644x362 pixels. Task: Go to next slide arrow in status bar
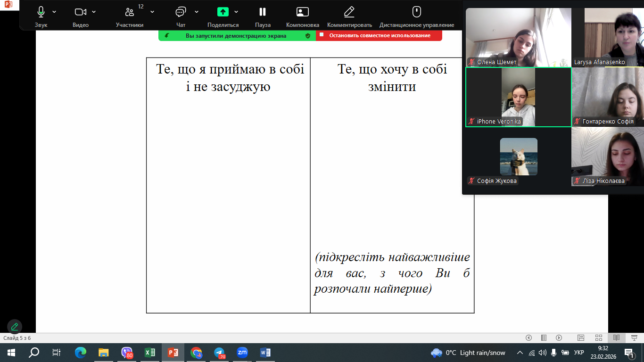[x=559, y=338]
